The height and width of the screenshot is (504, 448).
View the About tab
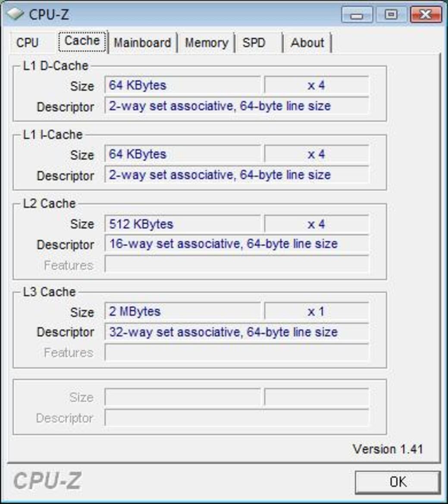click(307, 42)
